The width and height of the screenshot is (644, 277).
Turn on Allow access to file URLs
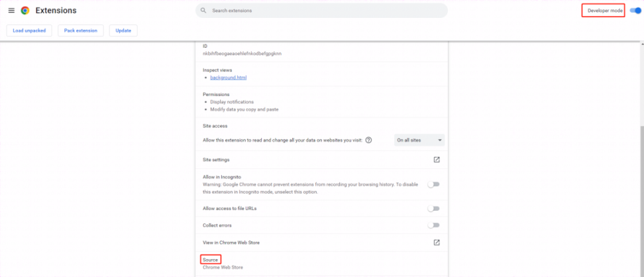point(434,208)
